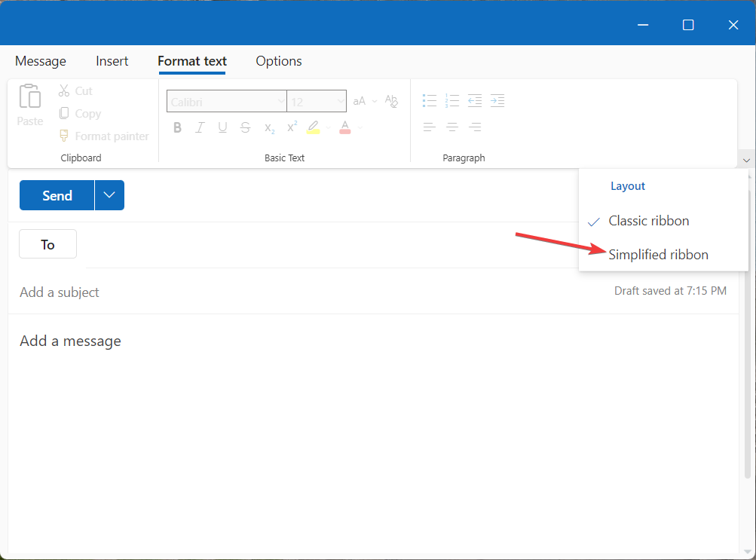Viewport: 756px width, 560px height.
Task: Switch to the Insert ribbon tab
Action: (112, 61)
